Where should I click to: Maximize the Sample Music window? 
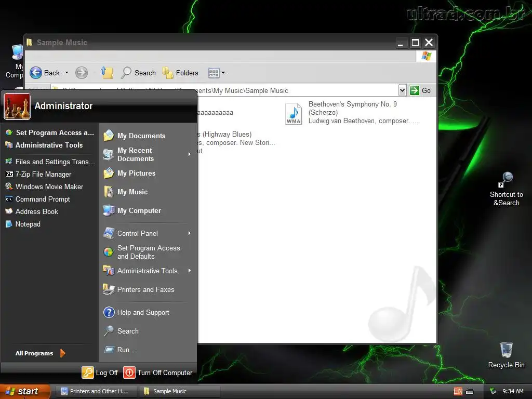tap(415, 43)
